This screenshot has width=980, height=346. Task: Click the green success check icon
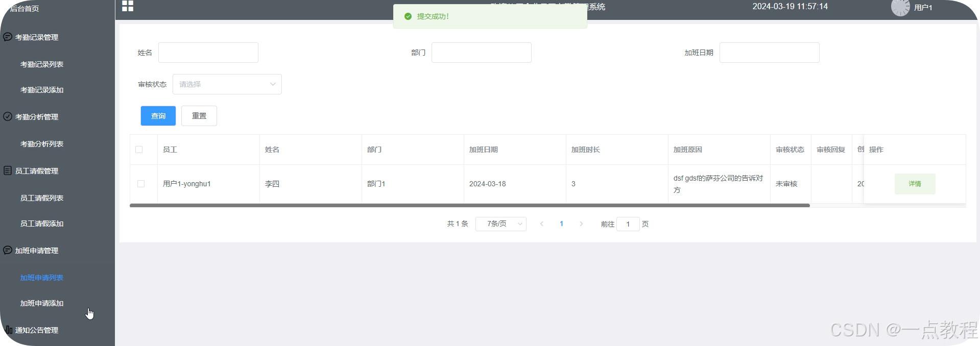click(408, 16)
